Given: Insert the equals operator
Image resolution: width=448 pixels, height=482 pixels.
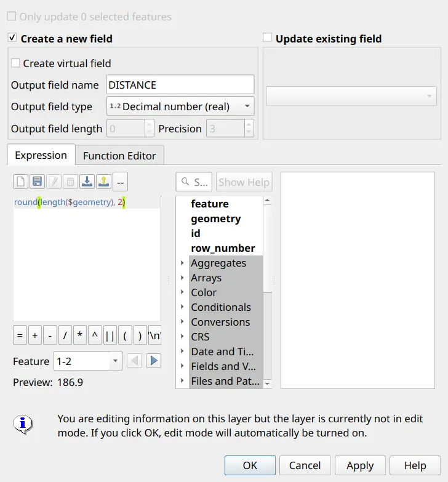Looking at the screenshot, I should click(x=20, y=335).
